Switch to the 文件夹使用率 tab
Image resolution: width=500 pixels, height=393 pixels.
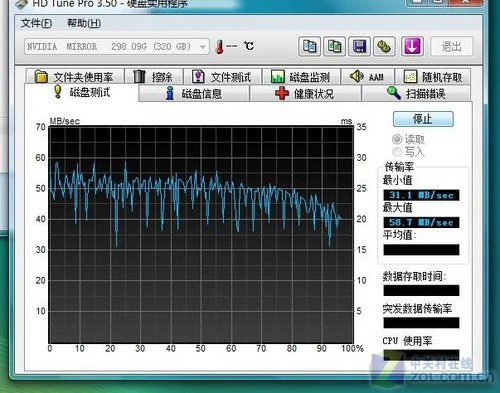(x=75, y=76)
